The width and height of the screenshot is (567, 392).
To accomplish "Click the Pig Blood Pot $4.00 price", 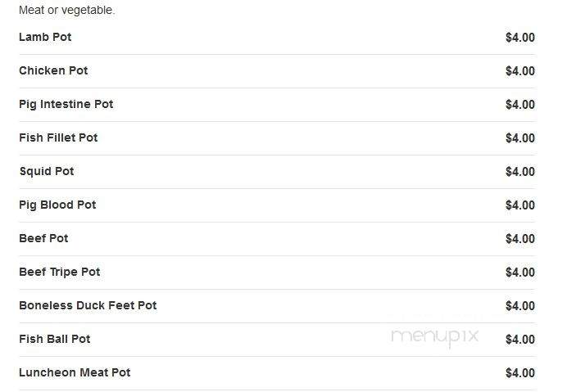I will [520, 205].
